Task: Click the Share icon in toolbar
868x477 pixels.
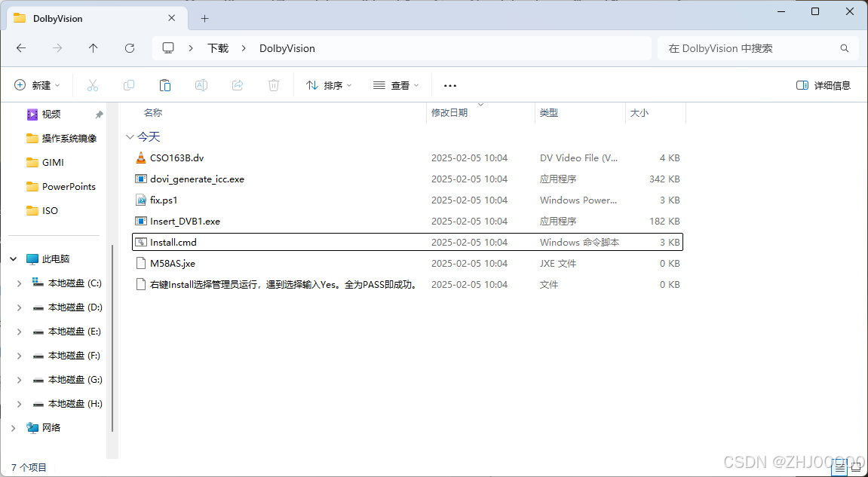Action: click(238, 85)
